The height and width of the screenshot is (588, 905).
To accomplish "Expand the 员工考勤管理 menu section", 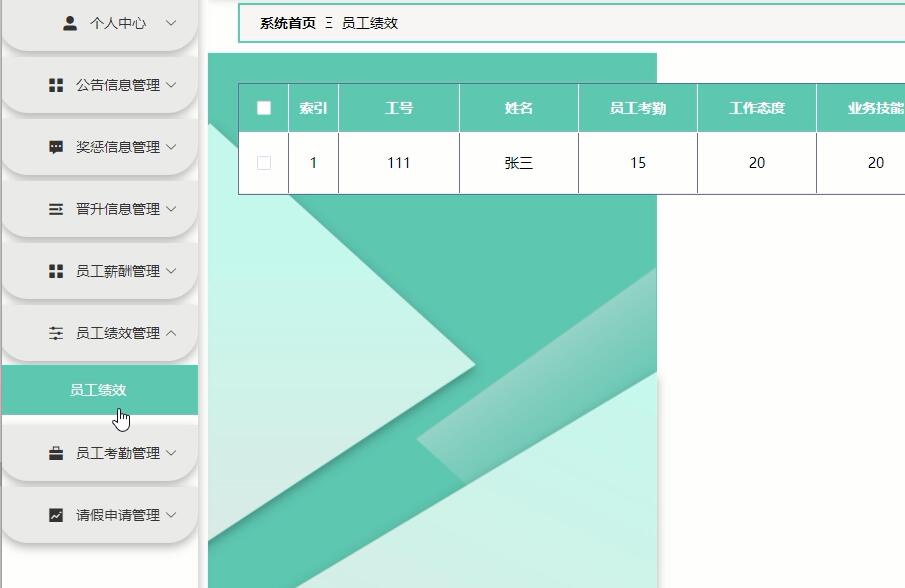I will (115, 452).
